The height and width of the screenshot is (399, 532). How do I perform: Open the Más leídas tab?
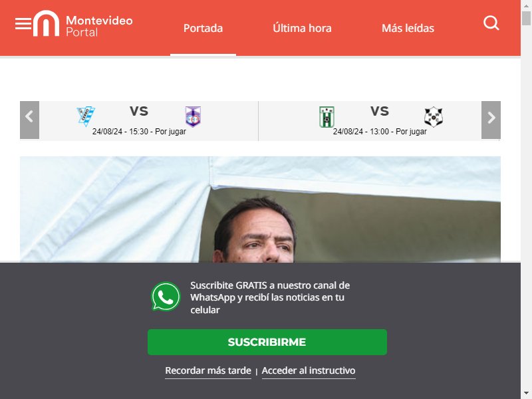(408, 28)
